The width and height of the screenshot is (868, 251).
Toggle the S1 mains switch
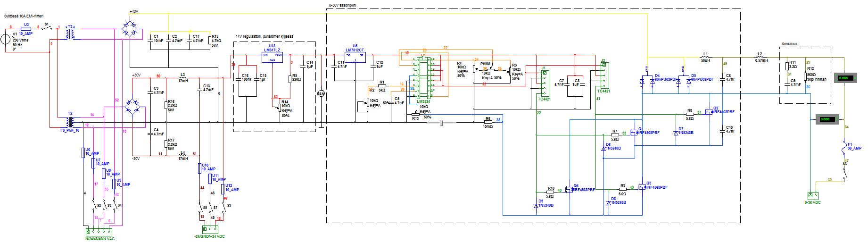(47, 28)
